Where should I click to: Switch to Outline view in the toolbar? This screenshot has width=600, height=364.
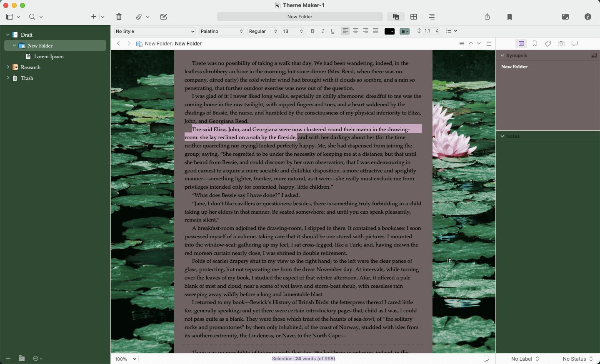coord(432,17)
